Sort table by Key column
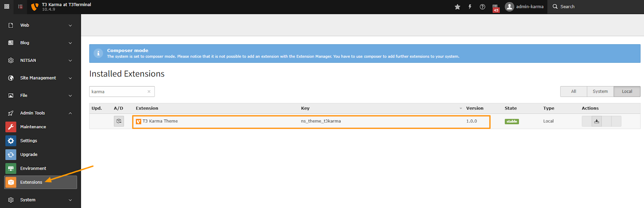The height and width of the screenshot is (208, 644). pos(305,108)
